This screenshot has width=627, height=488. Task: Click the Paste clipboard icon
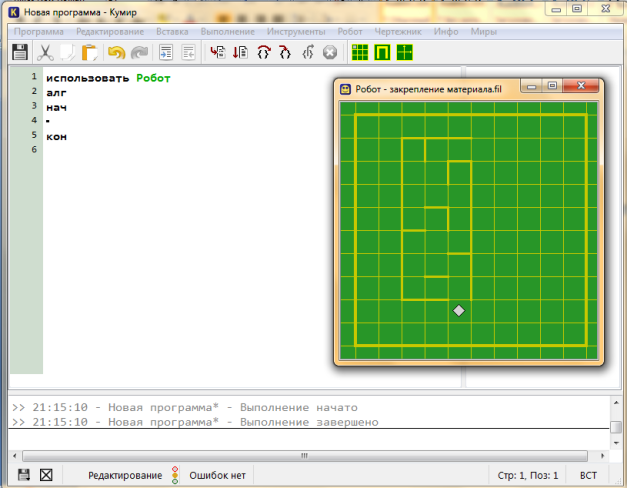tap(90, 52)
